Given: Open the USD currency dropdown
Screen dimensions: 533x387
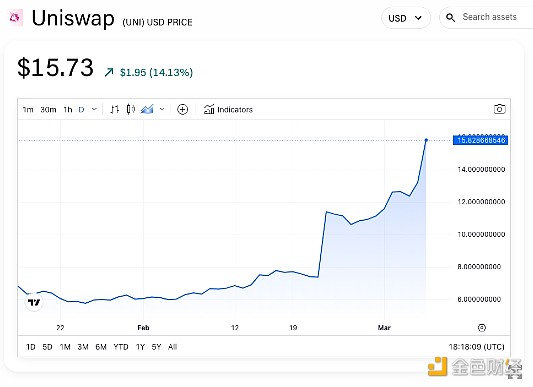Looking at the screenshot, I should click(406, 18).
